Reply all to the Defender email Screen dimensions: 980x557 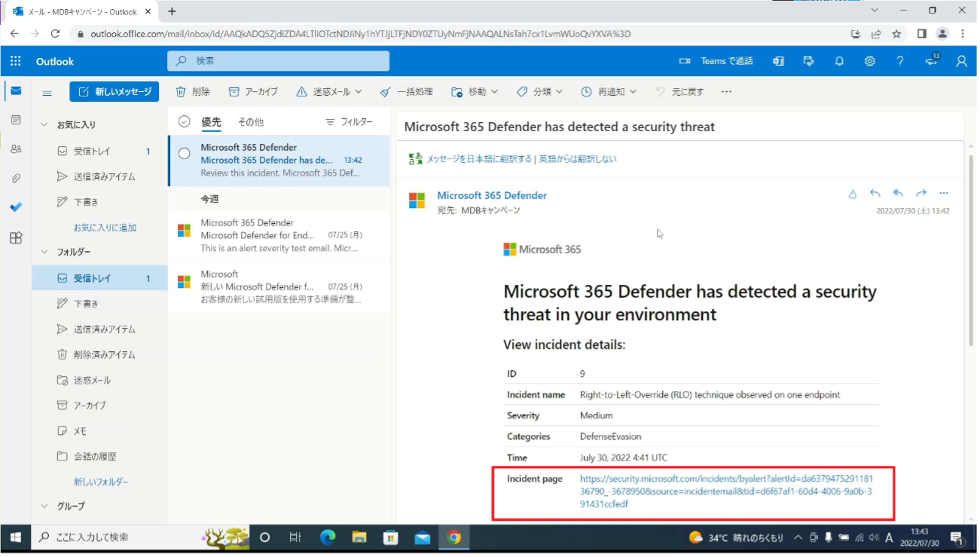(898, 194)
